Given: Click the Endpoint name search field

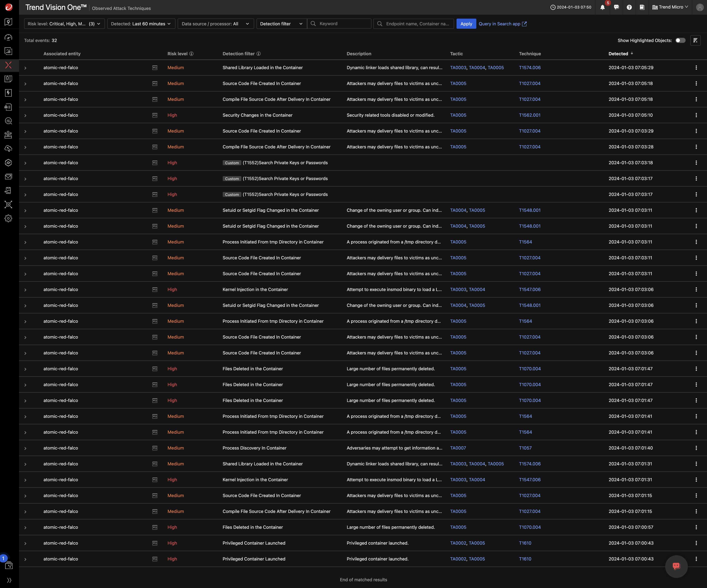Looking at the screenshot, I should (413, 24).
